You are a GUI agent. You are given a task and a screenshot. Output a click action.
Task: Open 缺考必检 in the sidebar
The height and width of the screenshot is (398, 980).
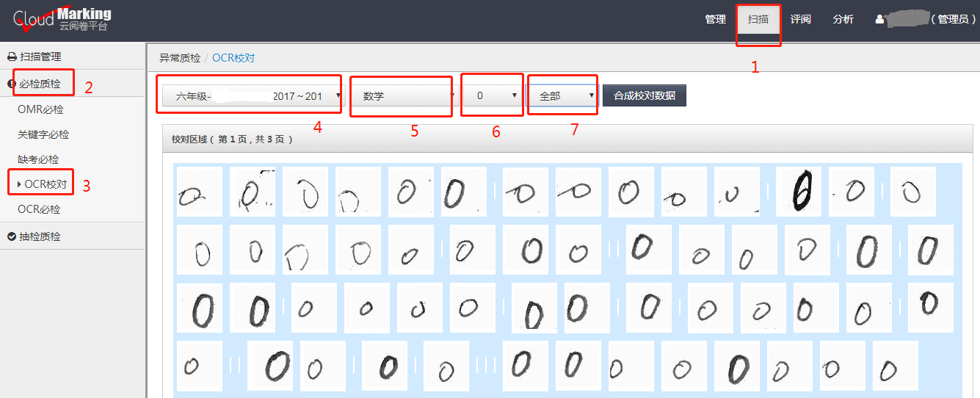(x=38, y=159)
